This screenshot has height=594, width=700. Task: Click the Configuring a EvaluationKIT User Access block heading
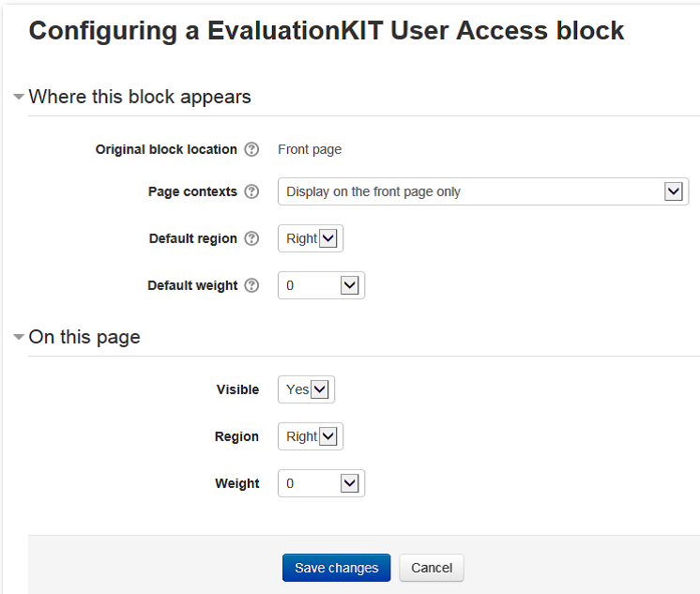pyautogui.click(x=326, y=31)
